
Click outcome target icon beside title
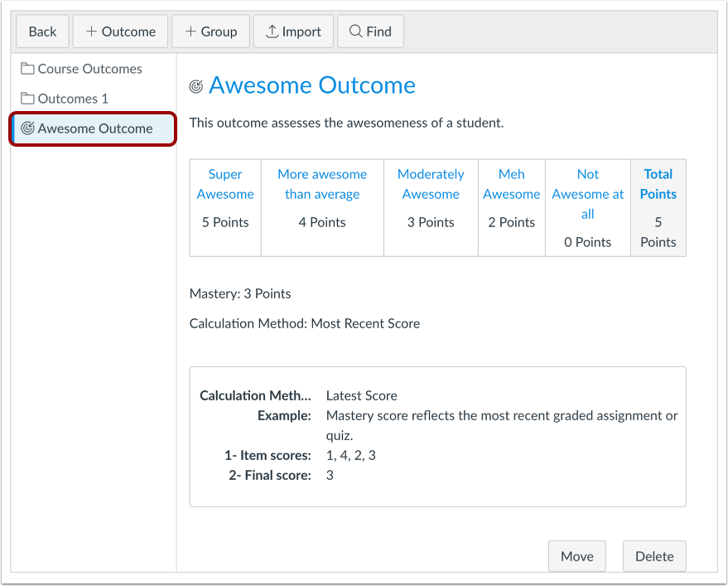tap(196, 86)
